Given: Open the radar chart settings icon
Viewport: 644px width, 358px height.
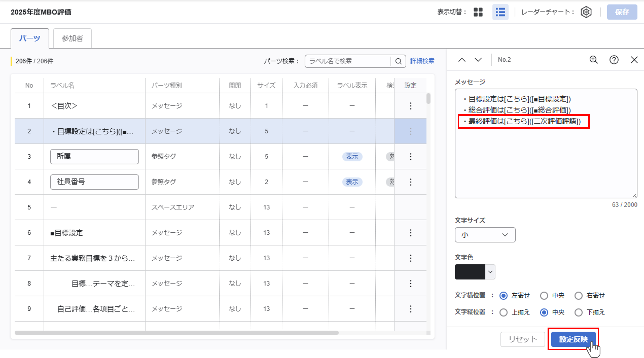Looking at the screenshot, I should 586,12.
